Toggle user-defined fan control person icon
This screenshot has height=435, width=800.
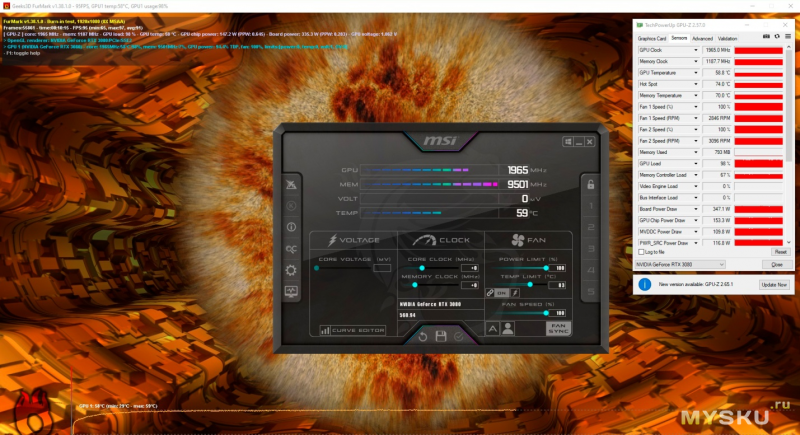tap(508, 329)
